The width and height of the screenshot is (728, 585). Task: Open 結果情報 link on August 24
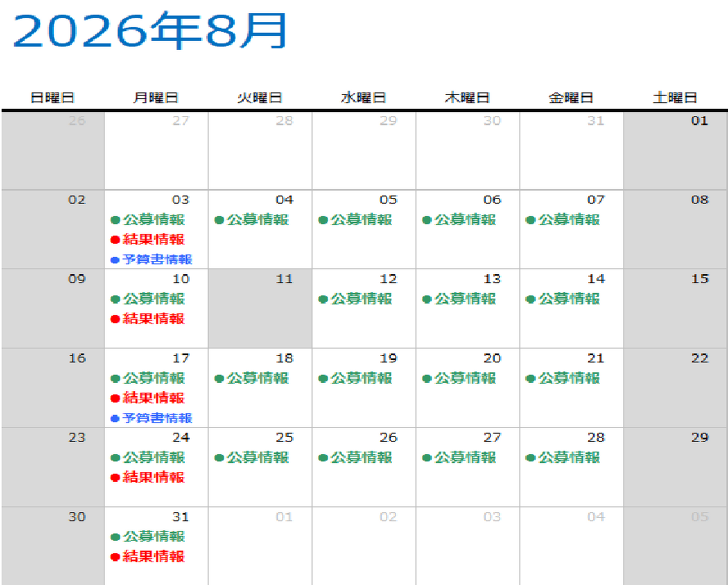coord(154,478)
